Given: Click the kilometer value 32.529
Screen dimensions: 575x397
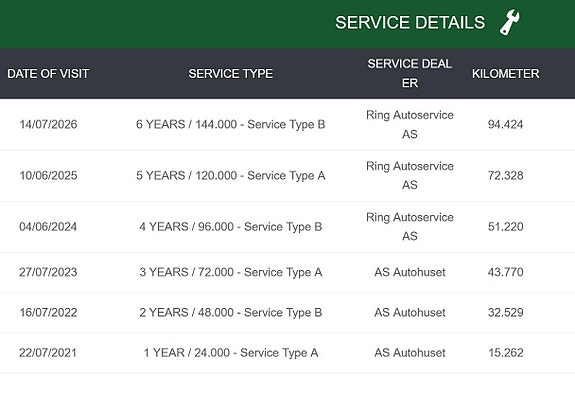Looking at the screenshot, I should point(505,313).
